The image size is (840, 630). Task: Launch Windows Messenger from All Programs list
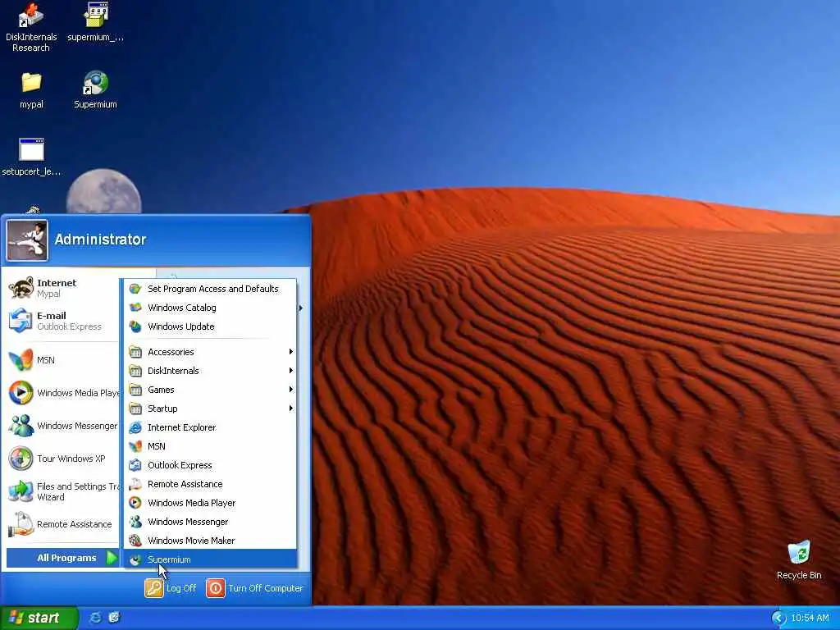click(211, 522)
